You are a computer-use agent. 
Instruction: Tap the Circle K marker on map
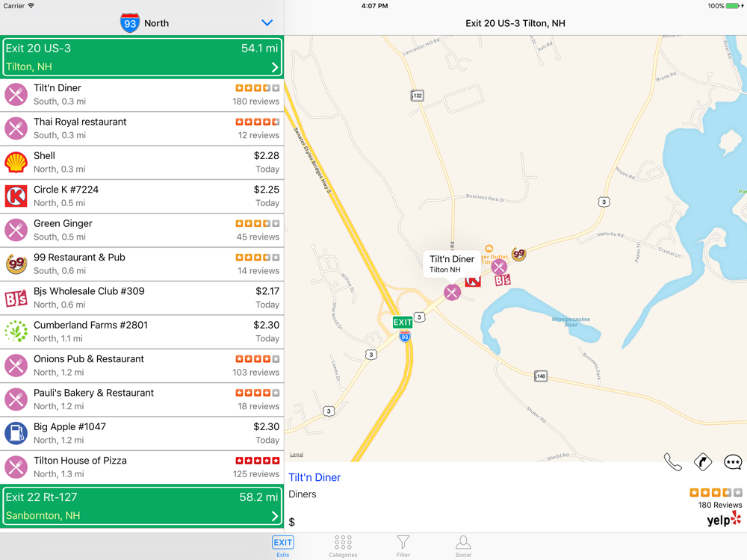point(473,281)
